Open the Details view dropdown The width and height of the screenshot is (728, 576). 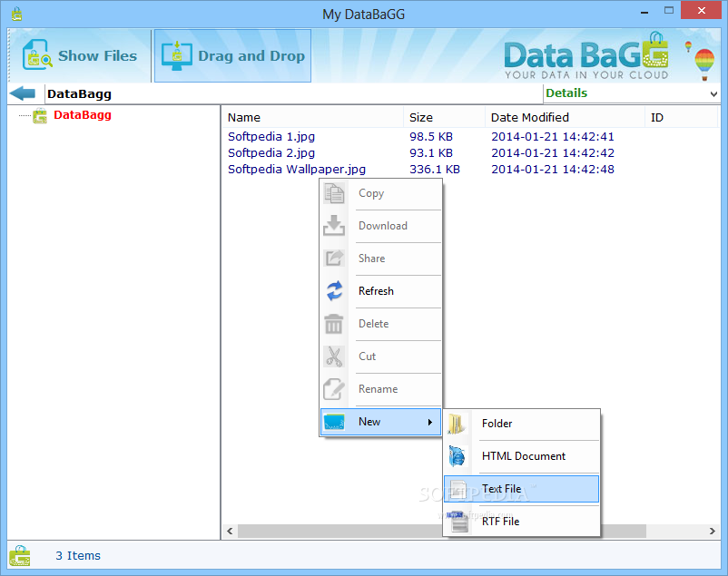click(713, 94)
